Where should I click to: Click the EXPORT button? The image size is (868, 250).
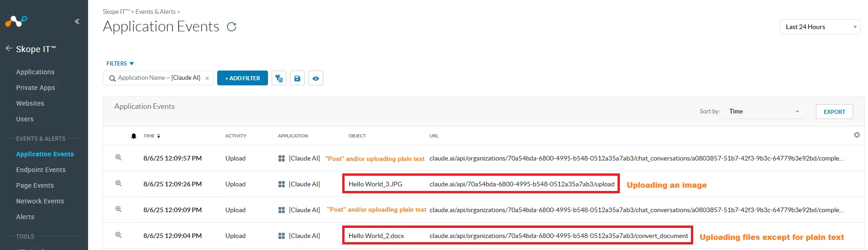pyautogui.click(x=834, y=112)
